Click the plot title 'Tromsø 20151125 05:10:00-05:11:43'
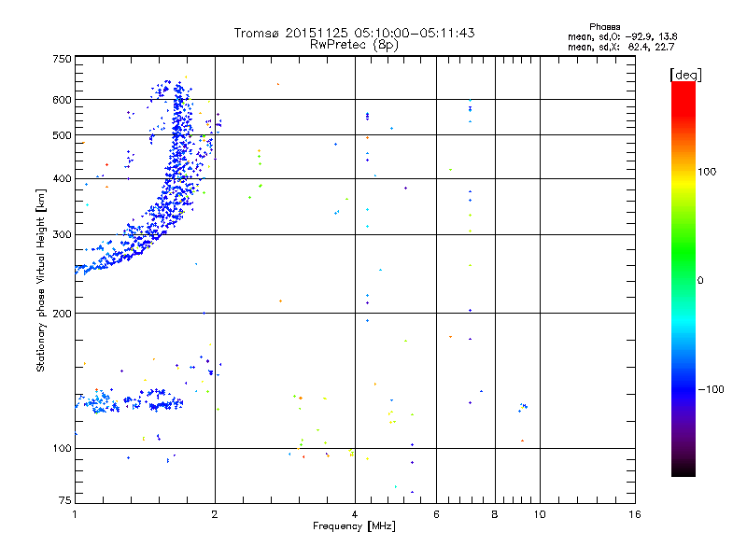Image resolution: width=747 pixels, height=560 pixels. 354,33
